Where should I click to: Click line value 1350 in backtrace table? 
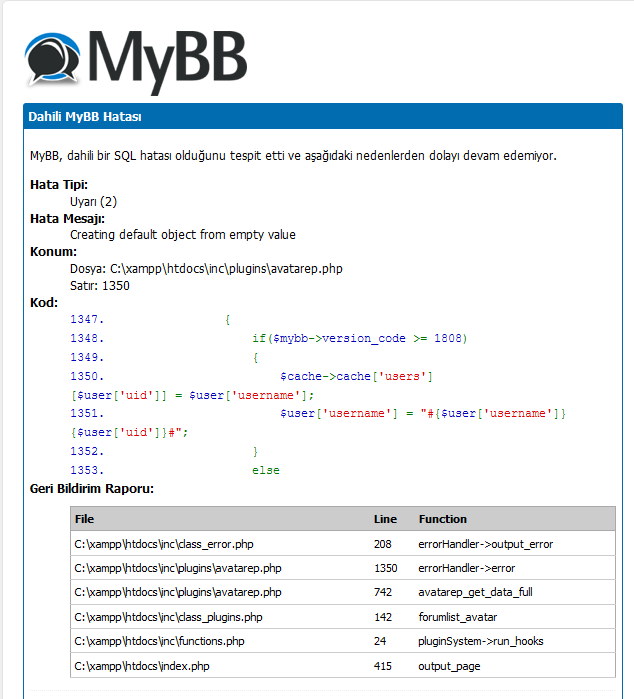click(x=386, y=568)
